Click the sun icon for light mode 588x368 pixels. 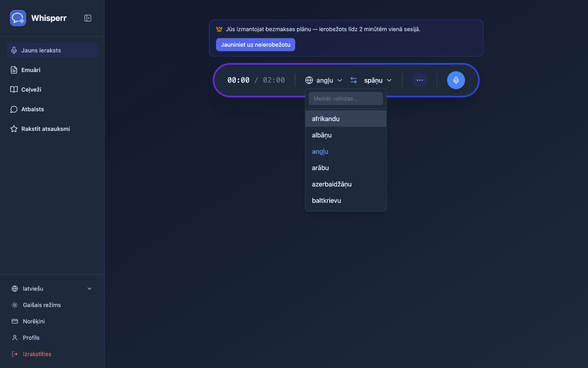pos(15,305)
